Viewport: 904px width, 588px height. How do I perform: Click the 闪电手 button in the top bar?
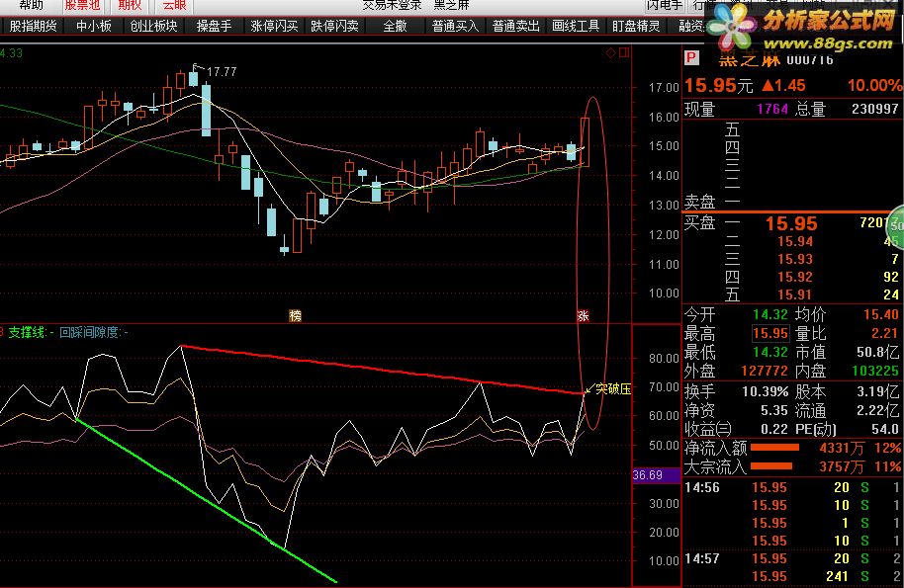pos(665,5)
